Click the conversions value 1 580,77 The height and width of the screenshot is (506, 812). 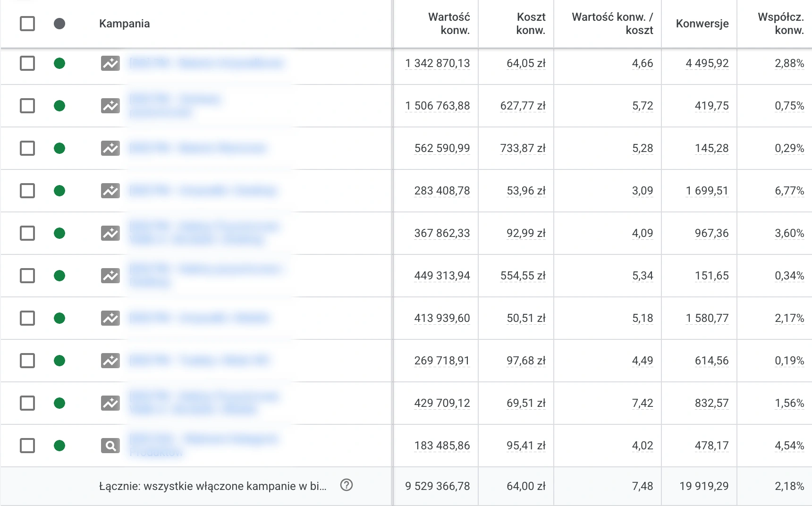[707, 318]
